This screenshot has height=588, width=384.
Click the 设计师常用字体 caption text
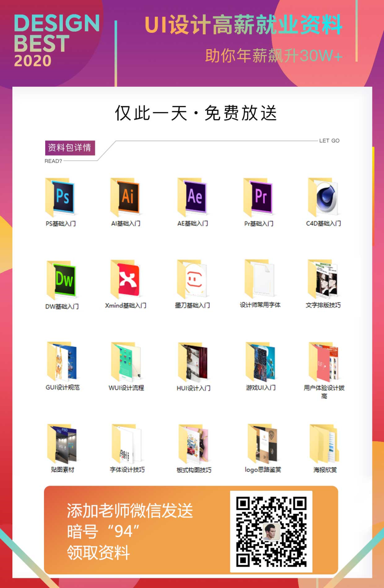pos(260,305)
